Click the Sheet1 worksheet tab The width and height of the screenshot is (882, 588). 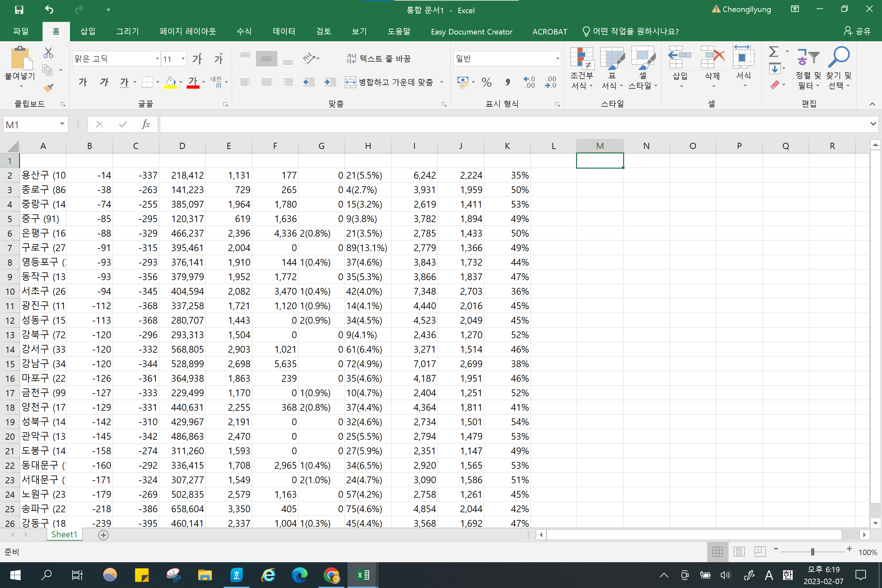(x=64, y=534)
